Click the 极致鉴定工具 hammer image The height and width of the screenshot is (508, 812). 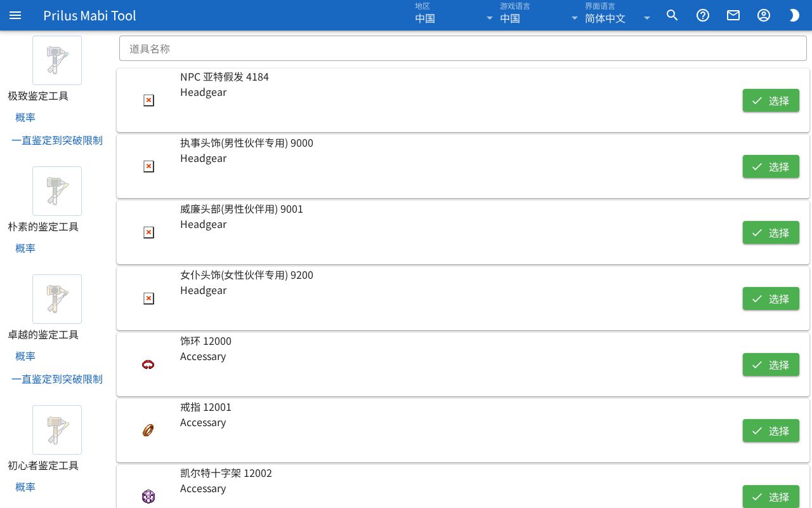(x=57, y=60)
